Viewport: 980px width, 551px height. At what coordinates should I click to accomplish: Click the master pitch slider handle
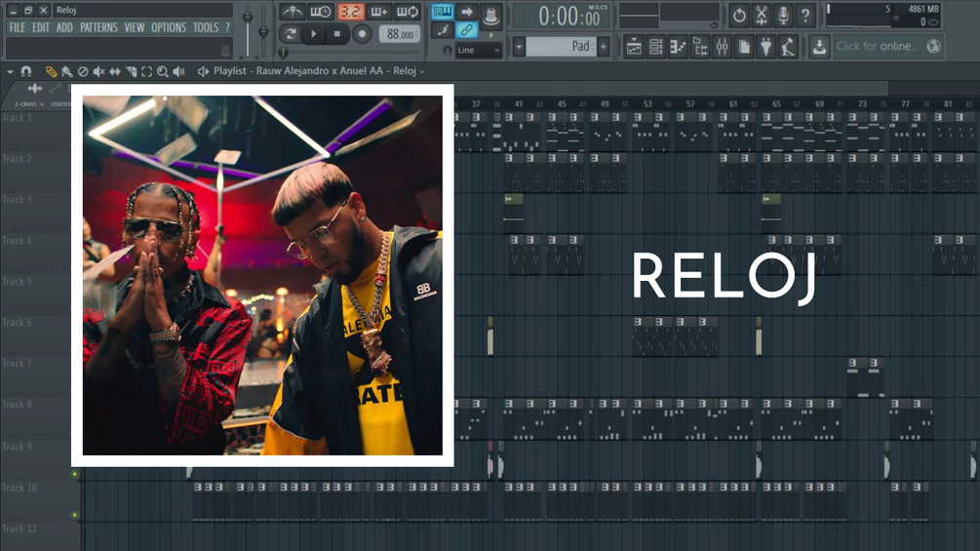click(263, 31)
